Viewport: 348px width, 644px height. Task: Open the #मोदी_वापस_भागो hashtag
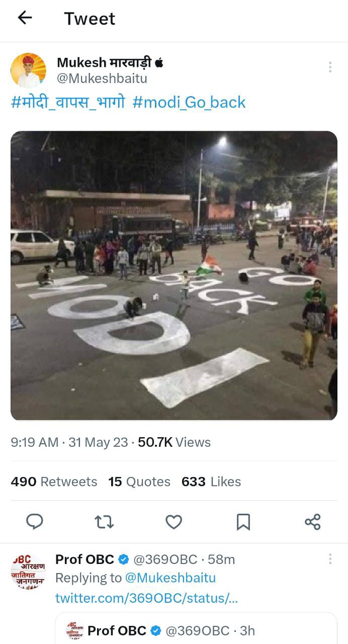pyautogui.click(x=68, y=102)
